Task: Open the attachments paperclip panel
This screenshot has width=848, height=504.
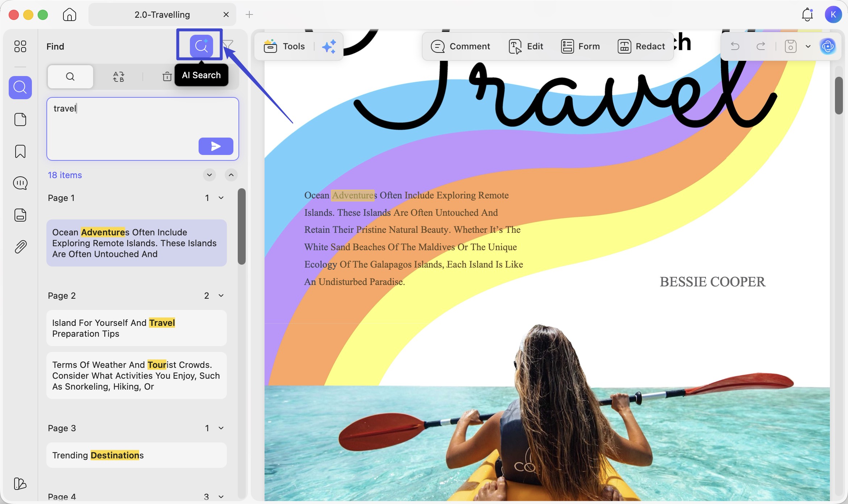Action: point(20,247)
